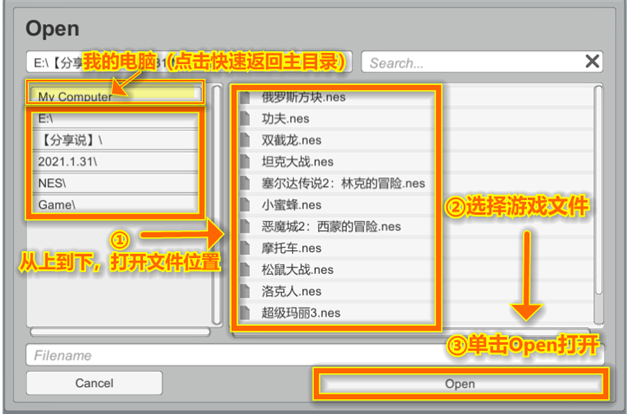Click the file icon beside 洛克人.nes
The height and width of the screenshot is (414, 630).
[x=245, y=291]
